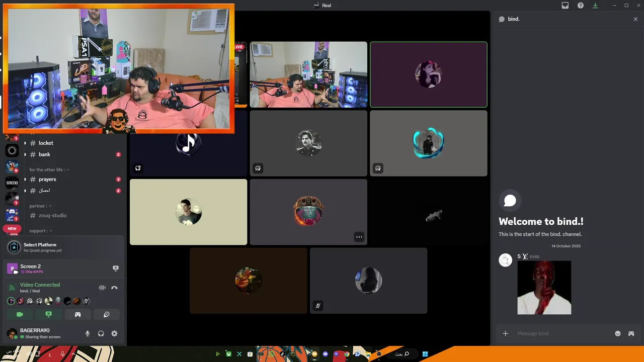Open Microsoft Store on the taskbar

click(x=250, y=354)
